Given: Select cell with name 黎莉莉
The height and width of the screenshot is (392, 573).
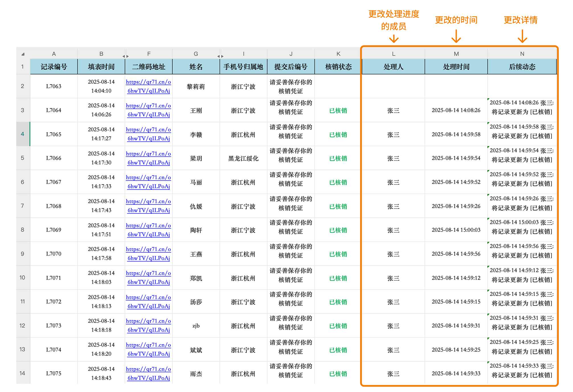Looking at the screenshot, I should (x=196, y=87).
